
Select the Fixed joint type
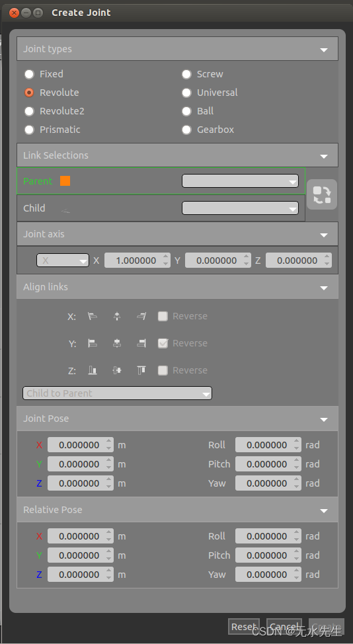click(x=29, y=74)
